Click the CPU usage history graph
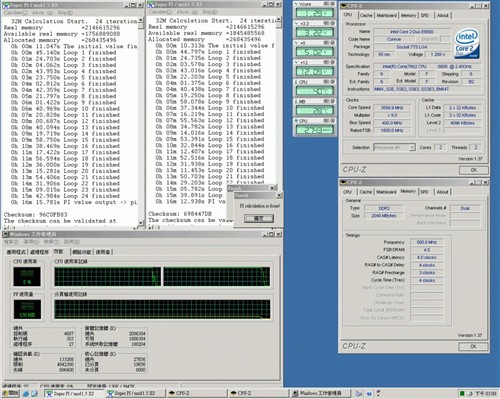 click(162, 276)
